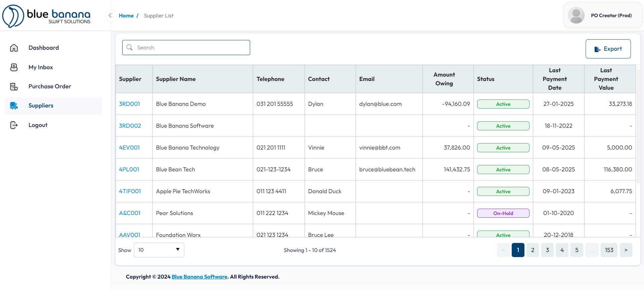Click the Apple Pie TechWorks name cell
The height and width of the screenshot is (290, 644).
coord(203,191)
